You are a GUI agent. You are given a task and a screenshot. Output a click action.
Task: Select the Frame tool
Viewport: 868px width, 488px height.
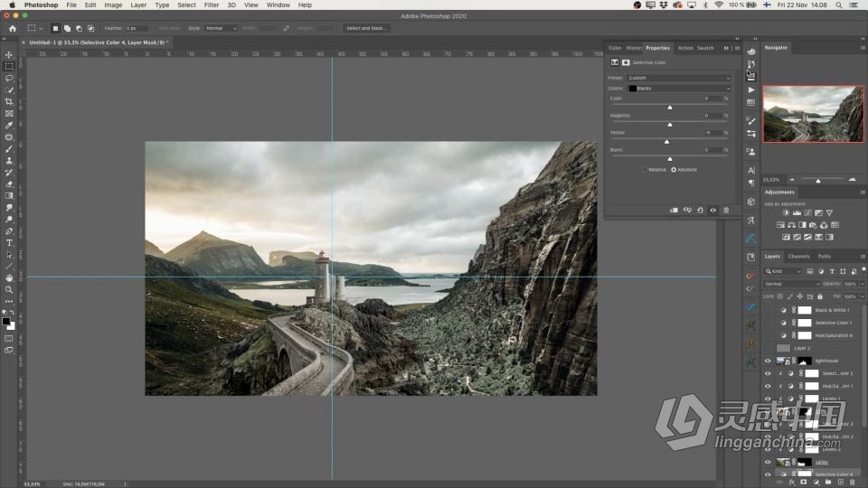tap(9, 114)
